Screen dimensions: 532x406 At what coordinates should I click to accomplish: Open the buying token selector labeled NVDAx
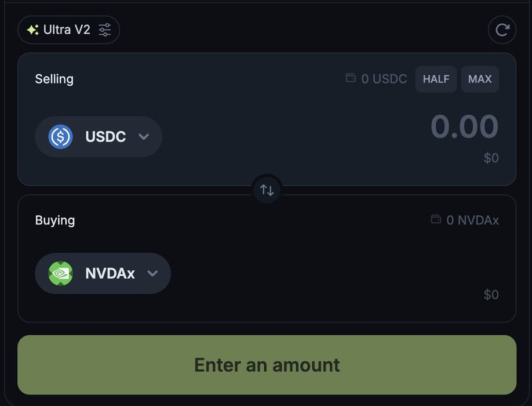tap(103, 273)
